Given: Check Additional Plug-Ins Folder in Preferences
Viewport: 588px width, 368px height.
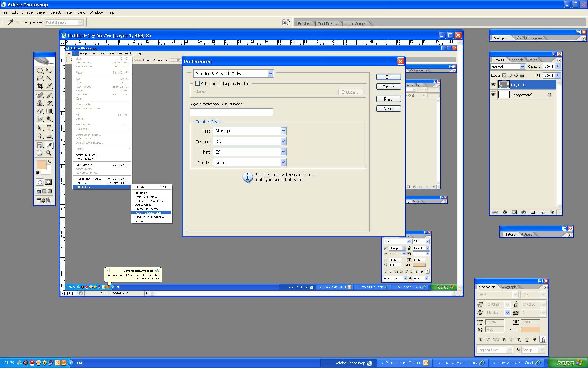Looking at the screenshot, I should tap(198, 83).
